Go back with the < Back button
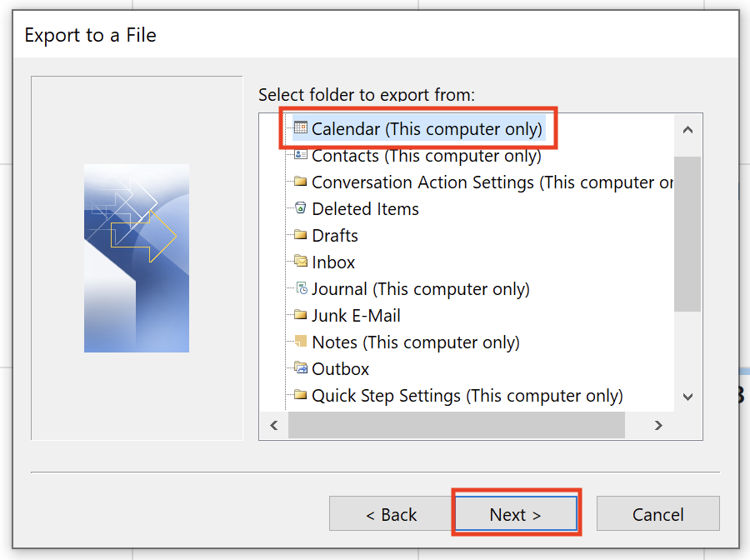The image size is (750, 560). click(391, 514)
